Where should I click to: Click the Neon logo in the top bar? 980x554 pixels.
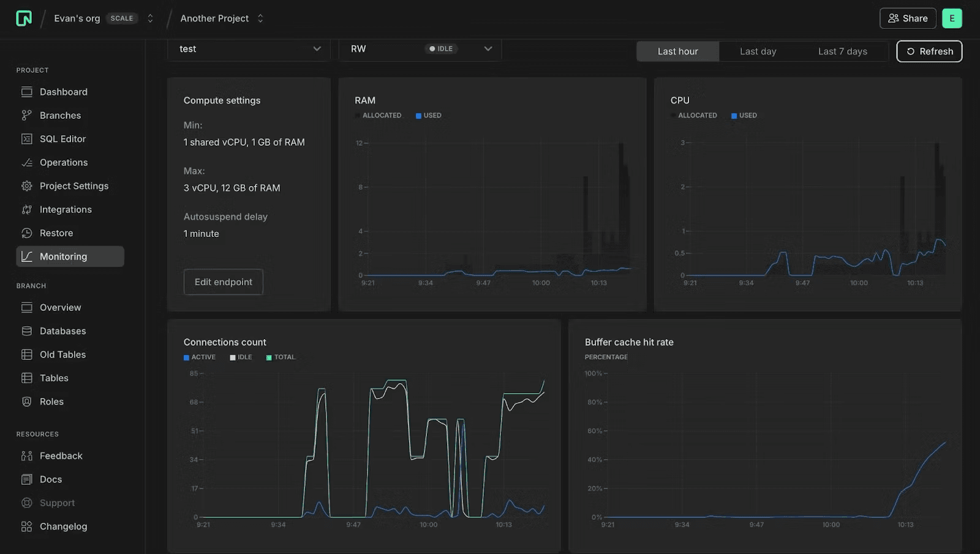pos(24,18)
